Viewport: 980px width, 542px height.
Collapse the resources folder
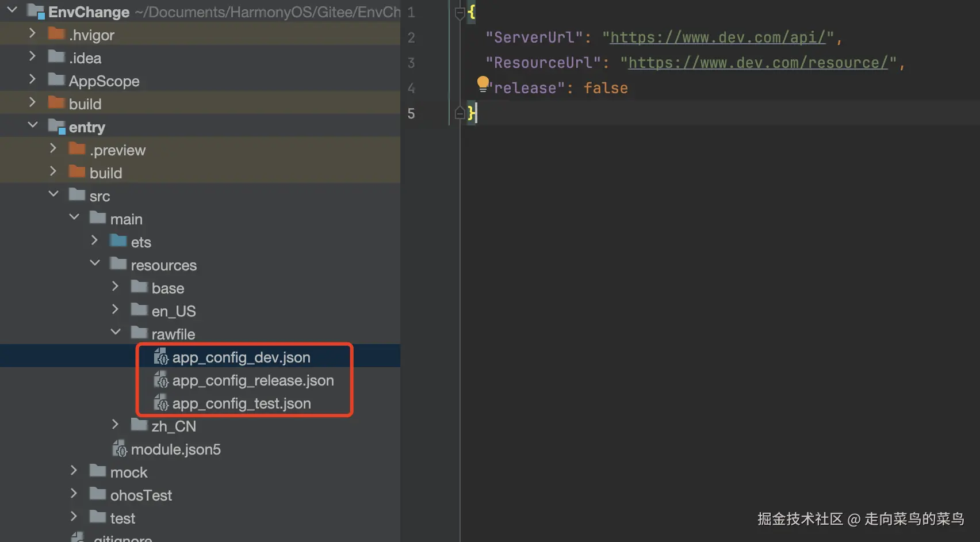point(95,263)
